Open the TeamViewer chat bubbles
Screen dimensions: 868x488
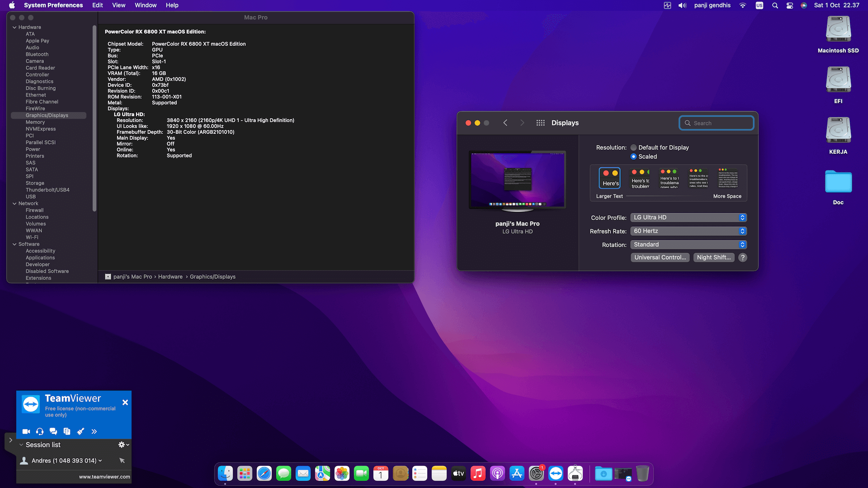(53, 432)
